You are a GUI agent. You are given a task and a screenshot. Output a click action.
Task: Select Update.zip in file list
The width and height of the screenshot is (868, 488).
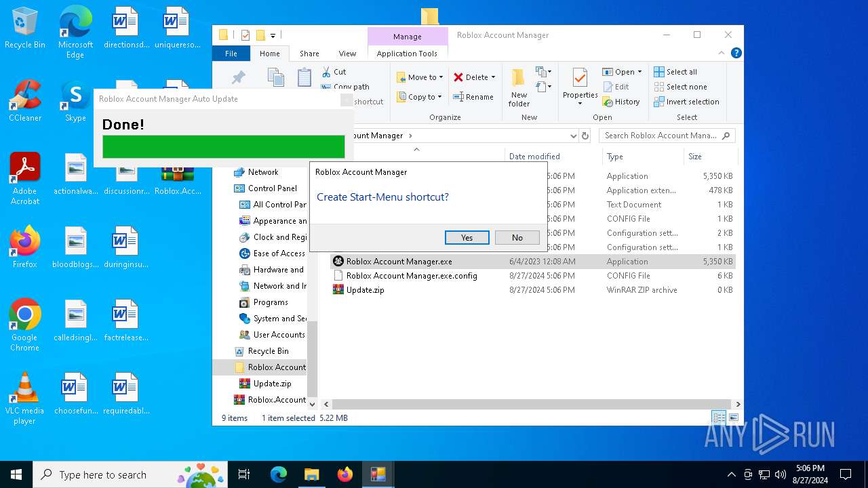532,290
